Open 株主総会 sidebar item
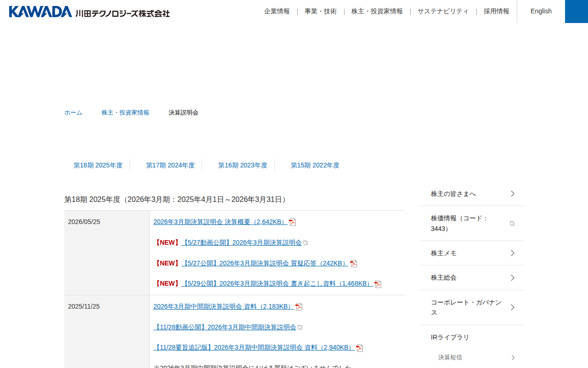This screenshot has height=368, width=588. pos(472,278)
